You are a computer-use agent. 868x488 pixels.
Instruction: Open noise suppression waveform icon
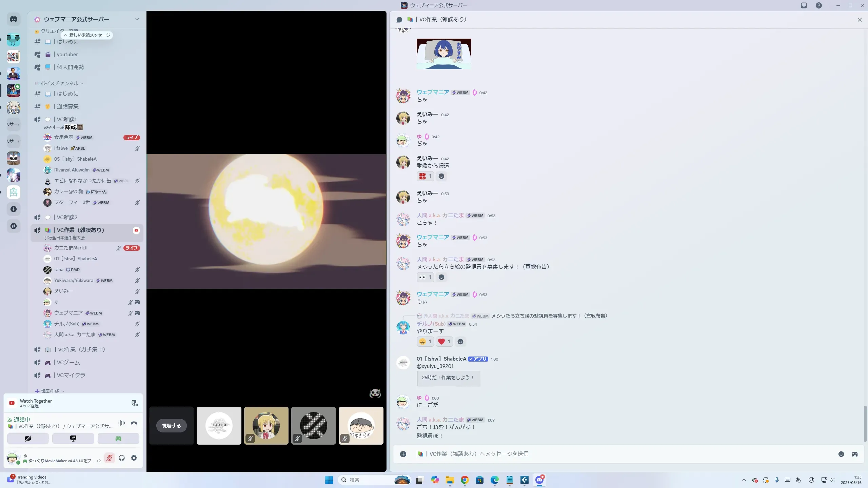point(122,423)
